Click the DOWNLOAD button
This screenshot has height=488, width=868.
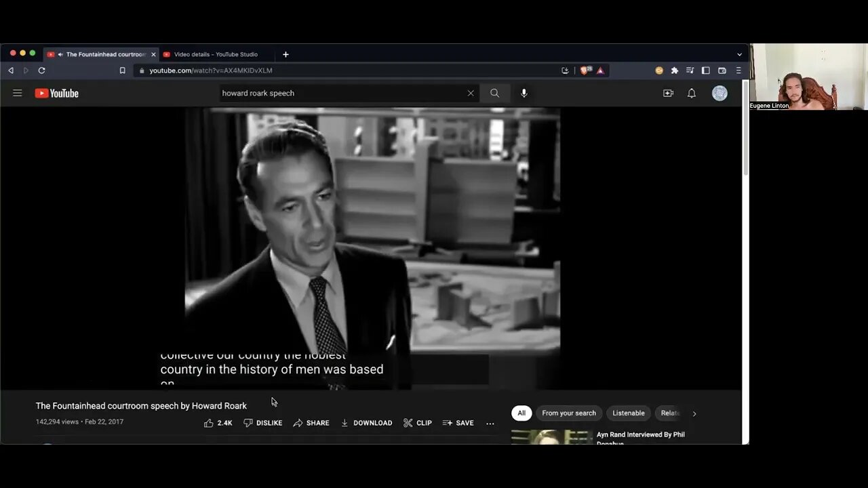(366, 423)
